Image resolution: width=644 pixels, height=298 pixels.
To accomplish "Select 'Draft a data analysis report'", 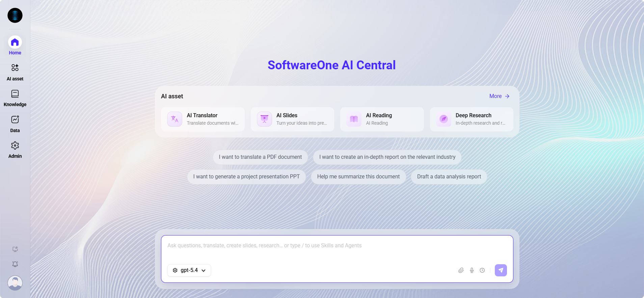I will (x=449, y=177).
